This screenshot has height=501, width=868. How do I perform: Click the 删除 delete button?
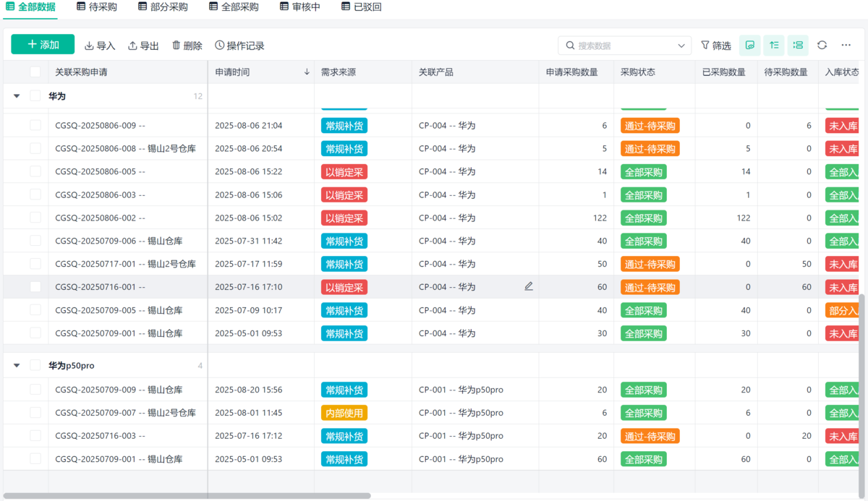[187, 46]
